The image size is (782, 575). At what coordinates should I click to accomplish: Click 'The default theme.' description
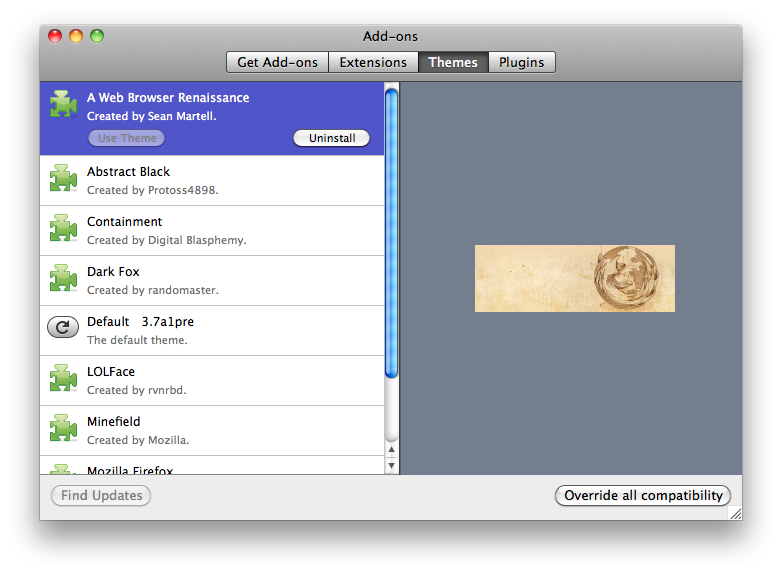tap(137, 340)
